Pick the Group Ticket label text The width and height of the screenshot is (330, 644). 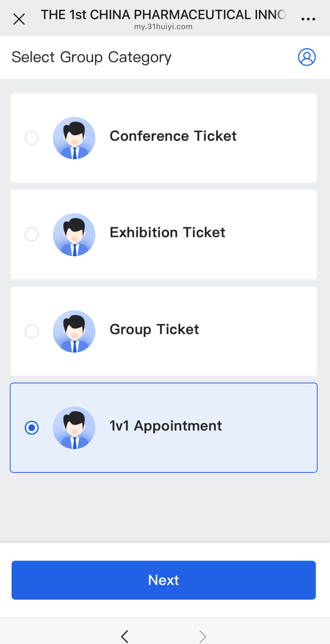tap(154, 330)
